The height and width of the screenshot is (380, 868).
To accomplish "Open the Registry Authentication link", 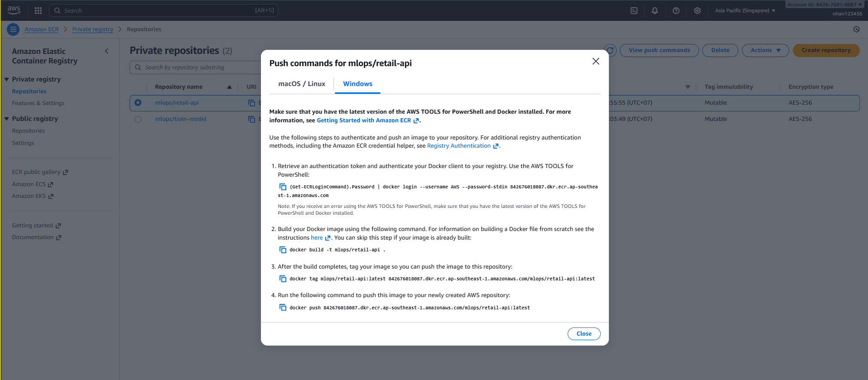I will (x=458, y=146).
